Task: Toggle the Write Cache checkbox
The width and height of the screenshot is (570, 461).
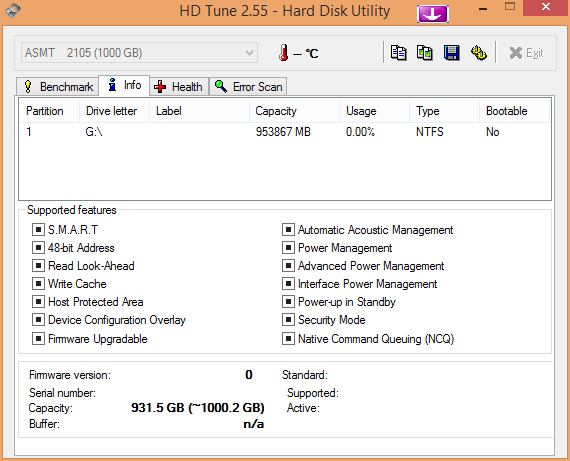Action: tap(38, 284)
